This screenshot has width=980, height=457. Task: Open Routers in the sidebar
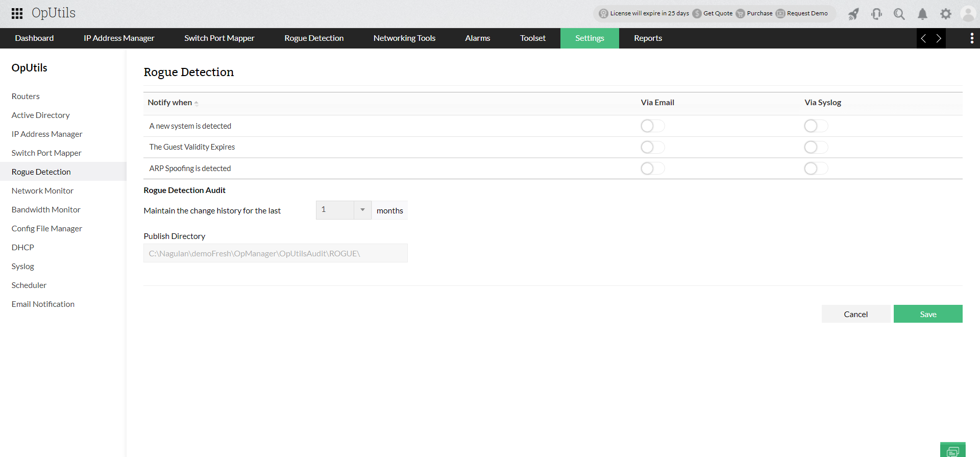point(26,97)
